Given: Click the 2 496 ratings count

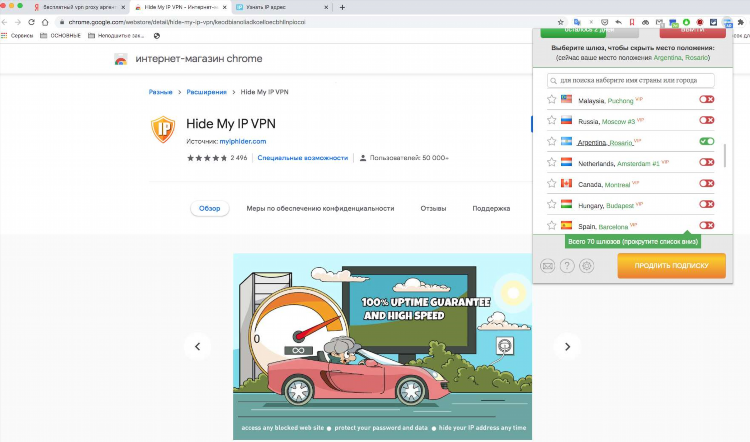Looking at the screenshot, I should 239,158.
